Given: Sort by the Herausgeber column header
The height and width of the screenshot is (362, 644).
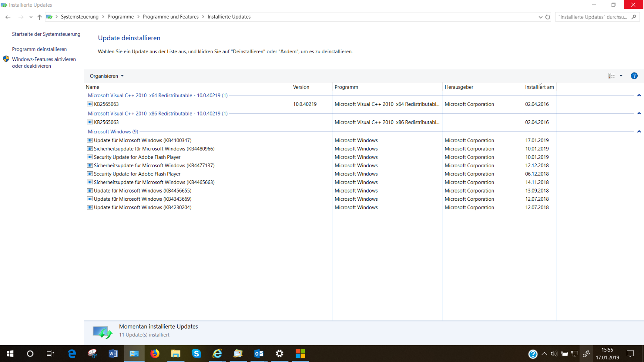Looking at the screenshot, I should 483,87.
